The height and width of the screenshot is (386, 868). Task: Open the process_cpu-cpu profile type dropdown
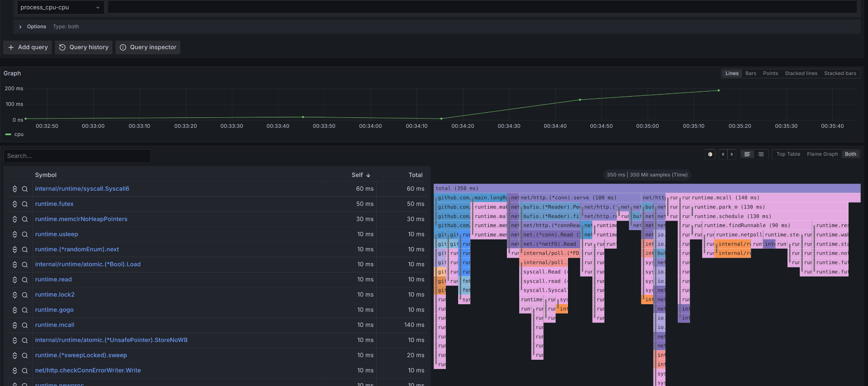click(x=60, y=7)
